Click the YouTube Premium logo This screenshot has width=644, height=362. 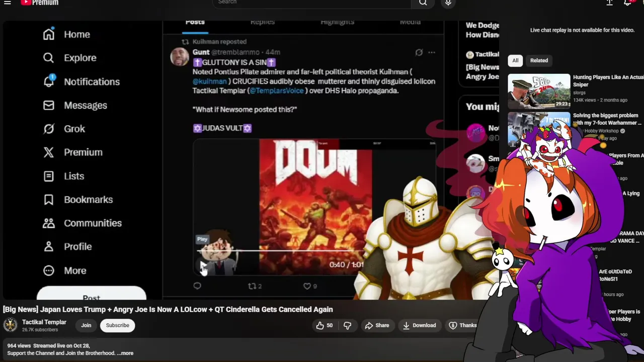[x=40, y=3]
